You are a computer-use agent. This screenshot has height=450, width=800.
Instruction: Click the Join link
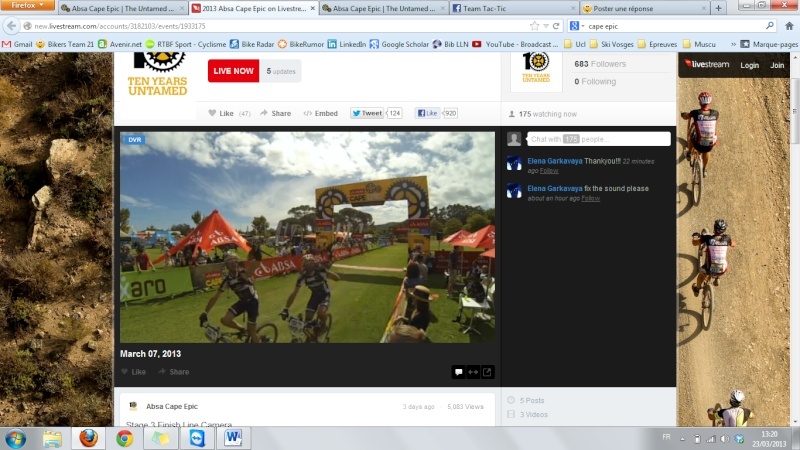777,65
